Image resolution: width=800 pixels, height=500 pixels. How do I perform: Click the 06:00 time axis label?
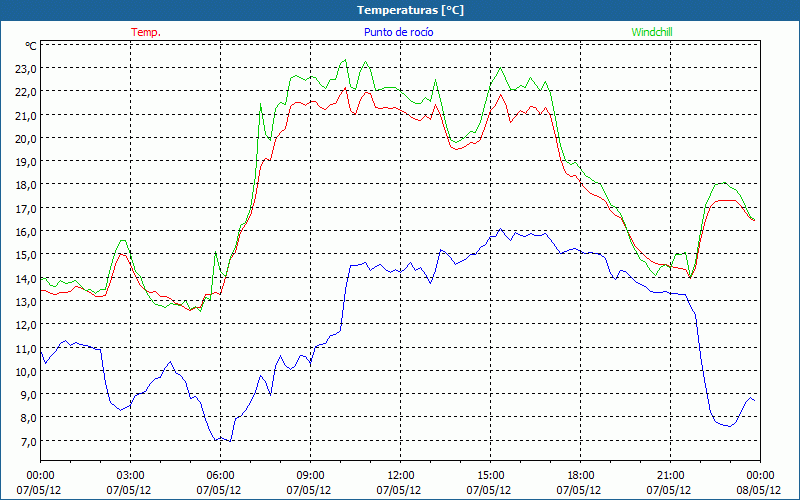[220, 476]
